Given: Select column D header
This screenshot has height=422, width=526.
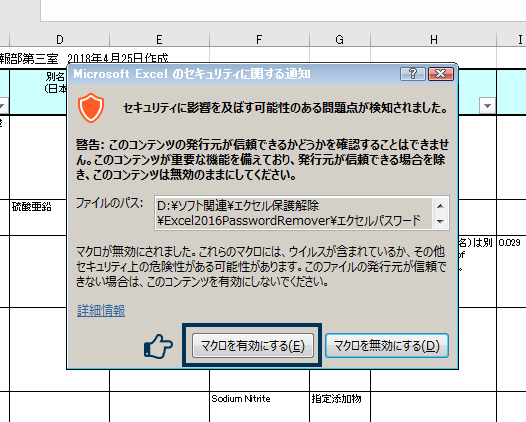Looking at the screenshot, I should point(59,40).
